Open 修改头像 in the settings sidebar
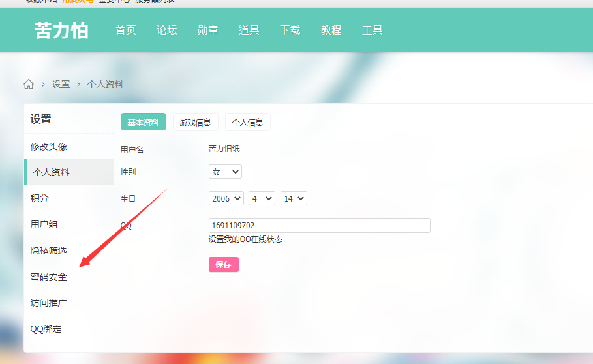 pos(49,147)
